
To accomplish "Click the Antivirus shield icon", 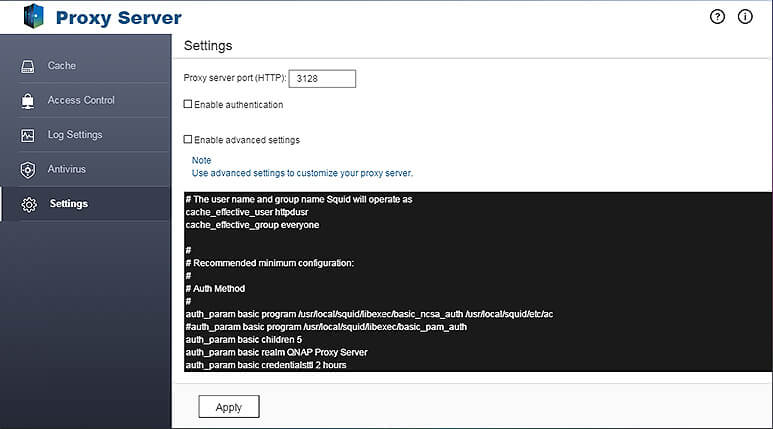I will [28, 170].
